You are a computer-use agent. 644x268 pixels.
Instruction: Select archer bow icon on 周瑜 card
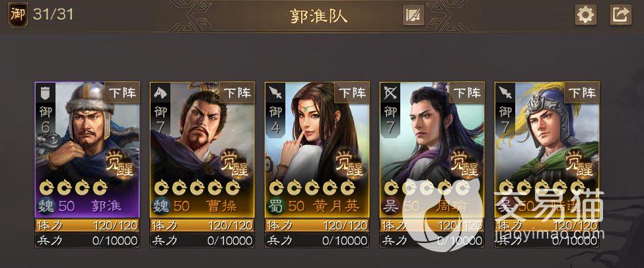[390, 93]
